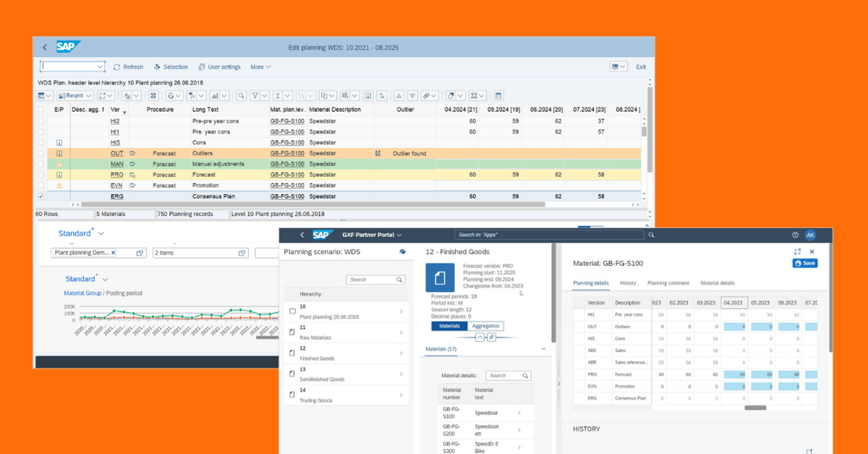
Task: Type in the search field labeled Search in: Apps
Action: (x=549, y=235)
